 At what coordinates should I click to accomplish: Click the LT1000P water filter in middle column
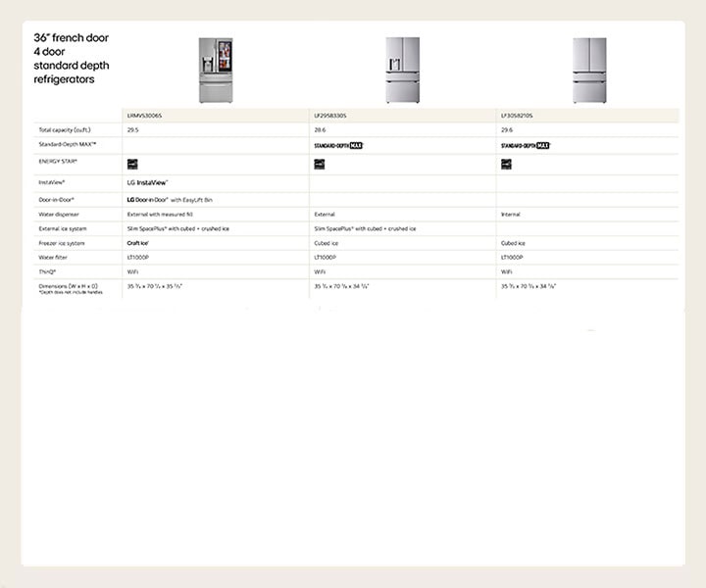point(326,258)
